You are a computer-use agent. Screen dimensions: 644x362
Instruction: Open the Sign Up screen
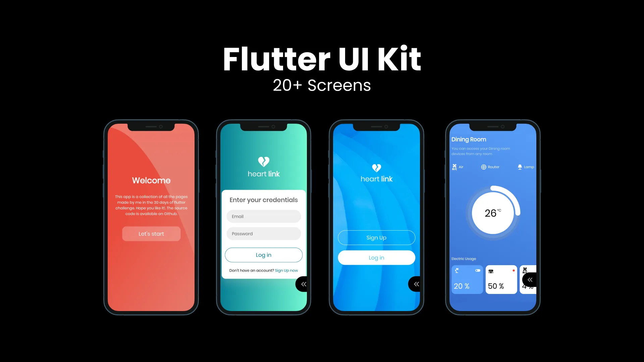click(376, 237)
